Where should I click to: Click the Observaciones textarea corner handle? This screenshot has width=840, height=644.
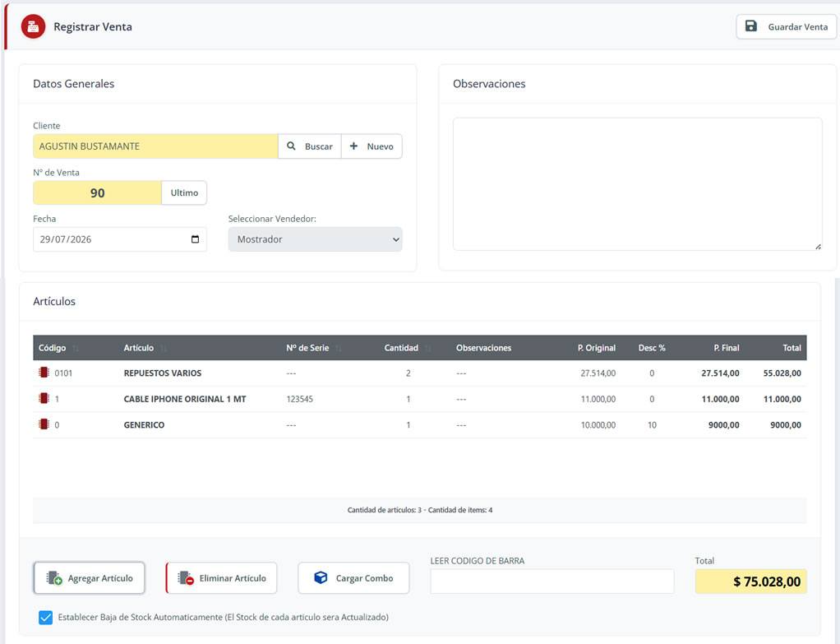(818, 247)
